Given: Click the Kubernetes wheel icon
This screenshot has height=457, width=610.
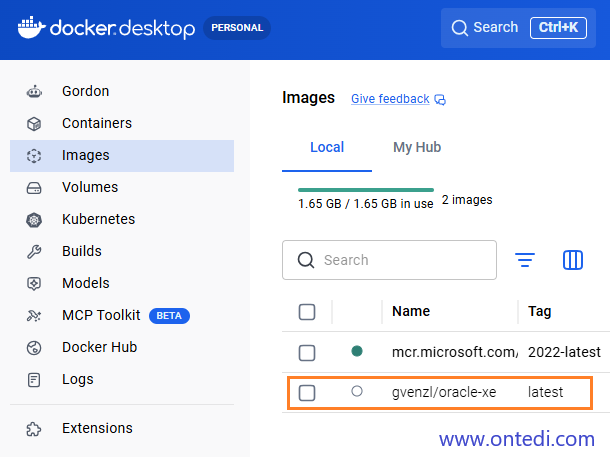Looking at the screenshot, I should pyautogui.click(x=34, y=220).
